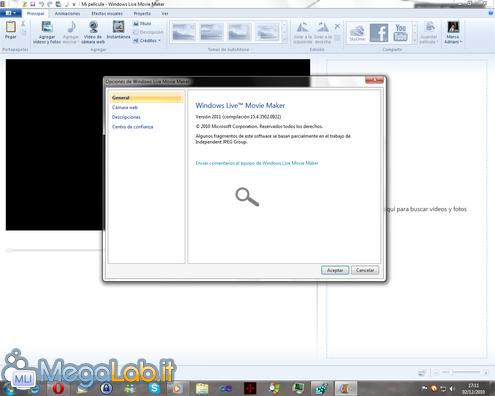Add a Título to the movie
495x396 pixels.
[x=142, y=24]
